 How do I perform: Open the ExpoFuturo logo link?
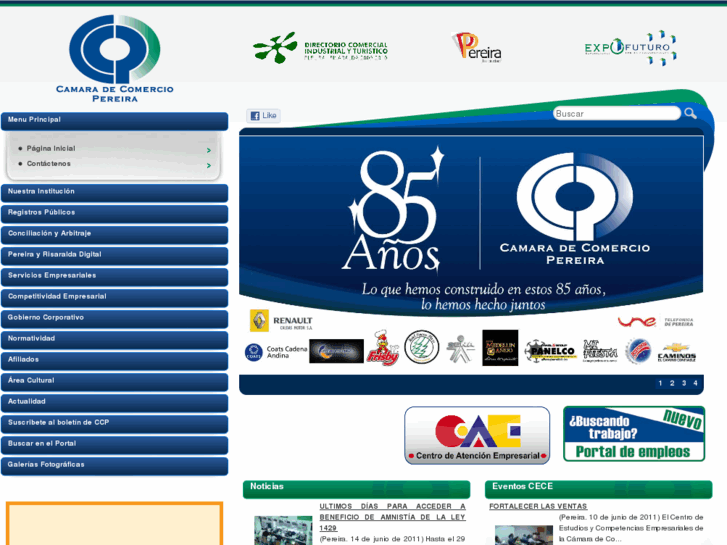coord(630,48)
